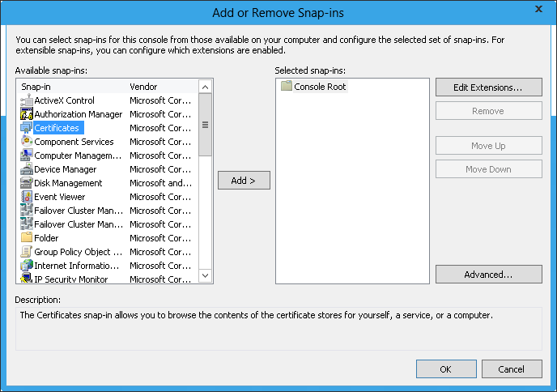The width and height of the screenshot is (557, 392).
Task: Click the Device Manager icon
Action: point(27,169)
